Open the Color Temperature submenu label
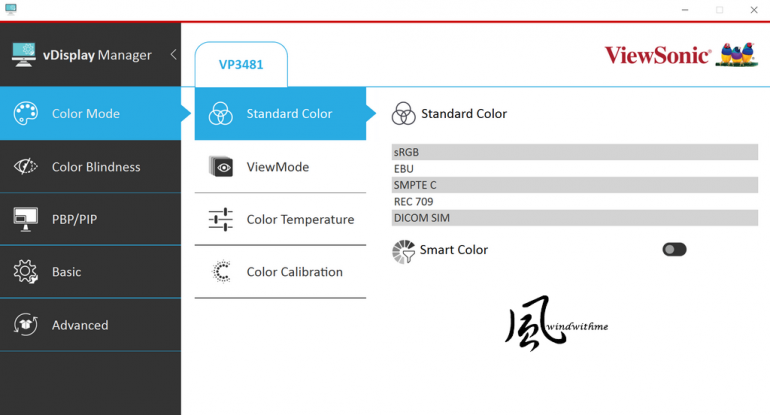 click(x=300, y=220)
